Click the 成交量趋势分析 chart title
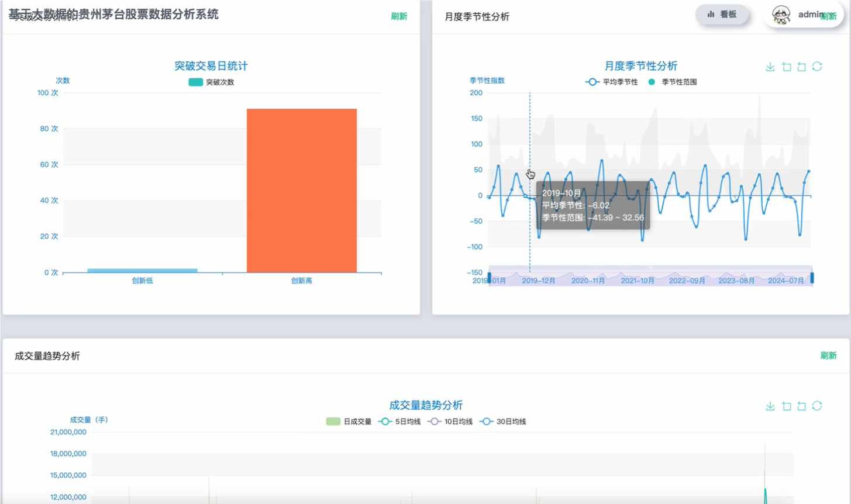 (426, 405)
